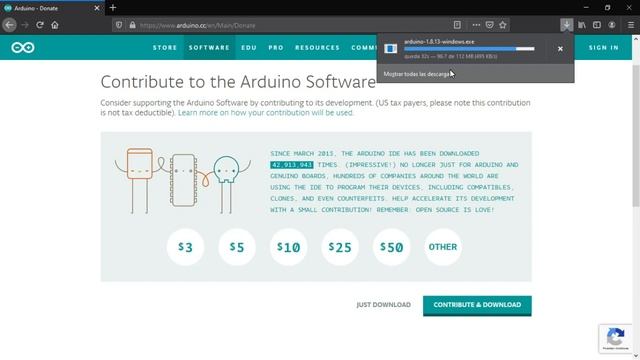Viewport: 640px width, 360px height.
Task: Open the RESOURCES navigation item
Action: coord(317,47)
